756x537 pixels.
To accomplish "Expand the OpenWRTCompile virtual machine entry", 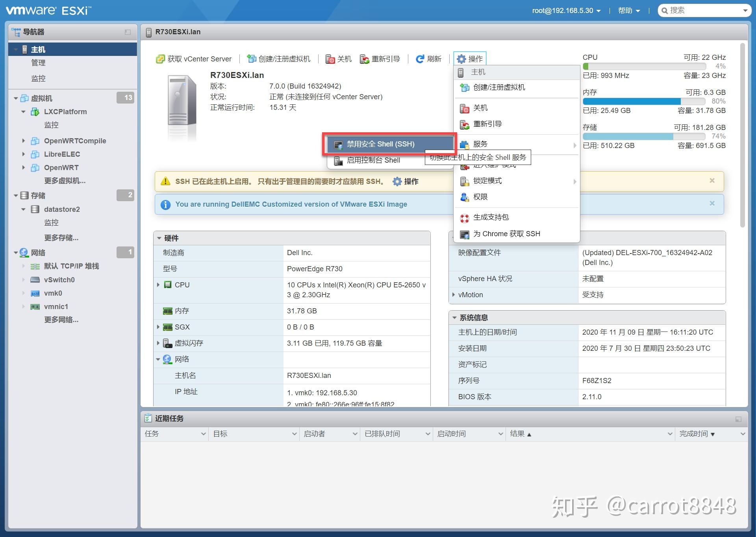I will tap(24, 141).
